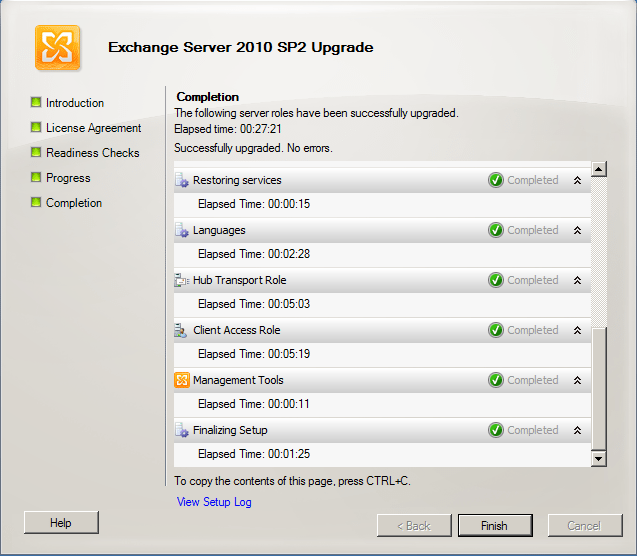Click the green check for Management Tools
This screenshot has height=556, width=637.
(x=496, y=380)
